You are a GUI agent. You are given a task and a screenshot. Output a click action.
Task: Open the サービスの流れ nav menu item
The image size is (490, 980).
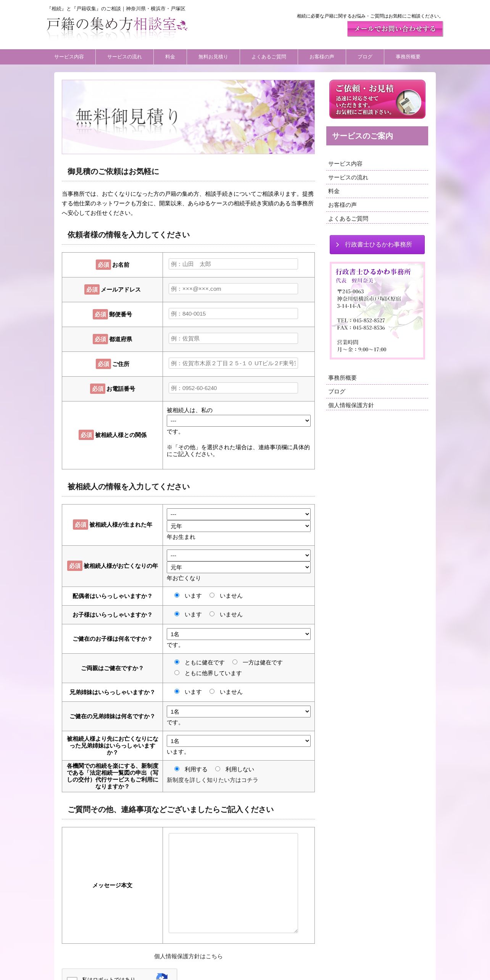point(124,57)
